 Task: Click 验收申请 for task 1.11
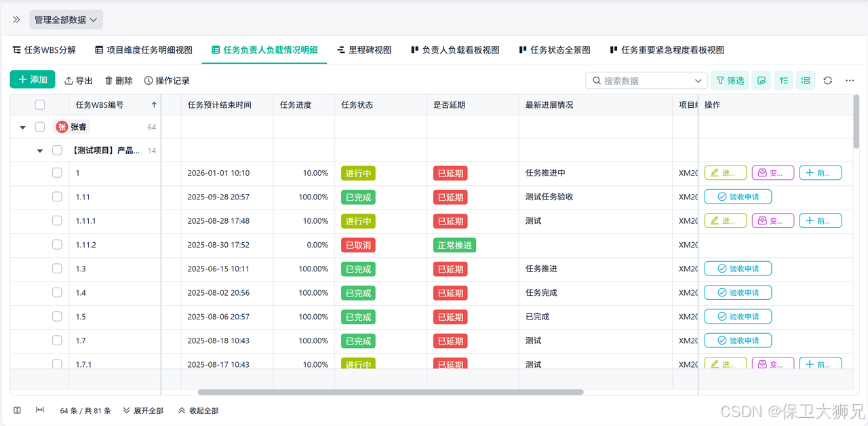[x=738, y=197]
